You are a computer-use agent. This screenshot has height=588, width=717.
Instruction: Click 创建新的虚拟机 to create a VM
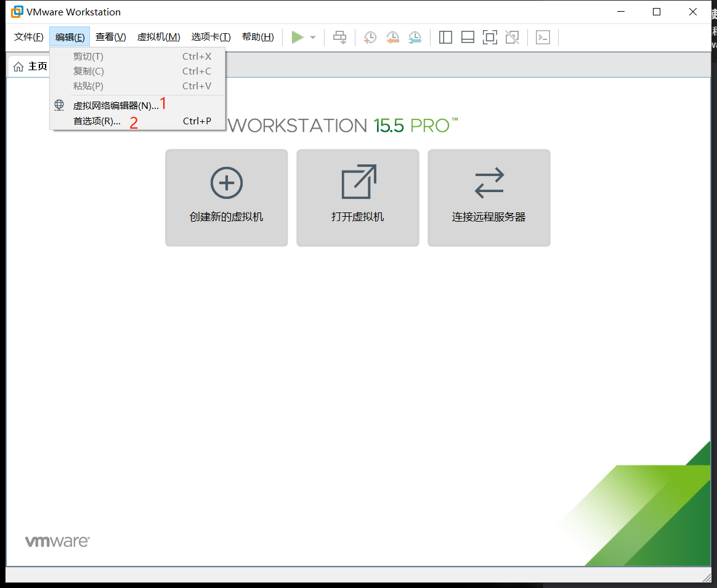(x=226, y=198)
